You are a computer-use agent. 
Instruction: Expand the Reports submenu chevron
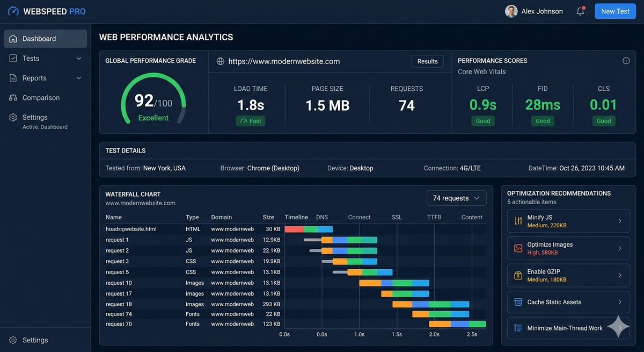79,78
